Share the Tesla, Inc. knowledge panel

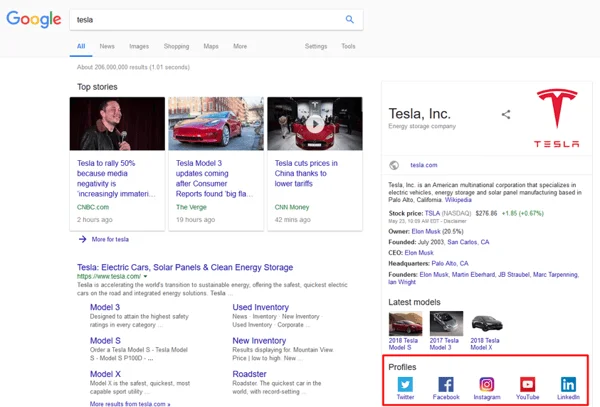coord(506,114)
